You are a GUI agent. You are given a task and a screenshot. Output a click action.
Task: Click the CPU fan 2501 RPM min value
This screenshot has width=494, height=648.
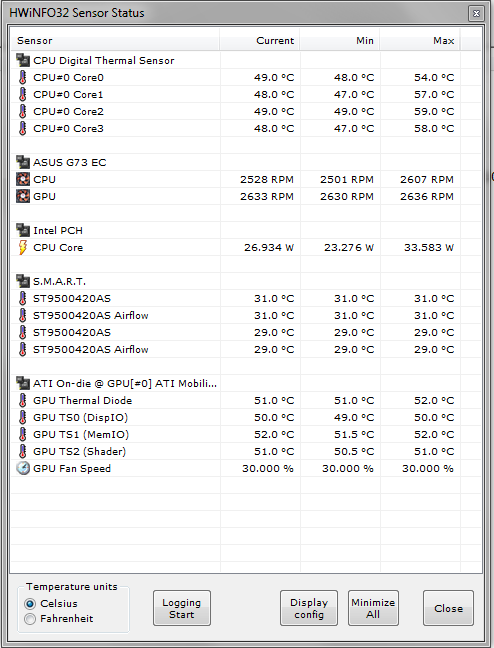tap(347, 180)
